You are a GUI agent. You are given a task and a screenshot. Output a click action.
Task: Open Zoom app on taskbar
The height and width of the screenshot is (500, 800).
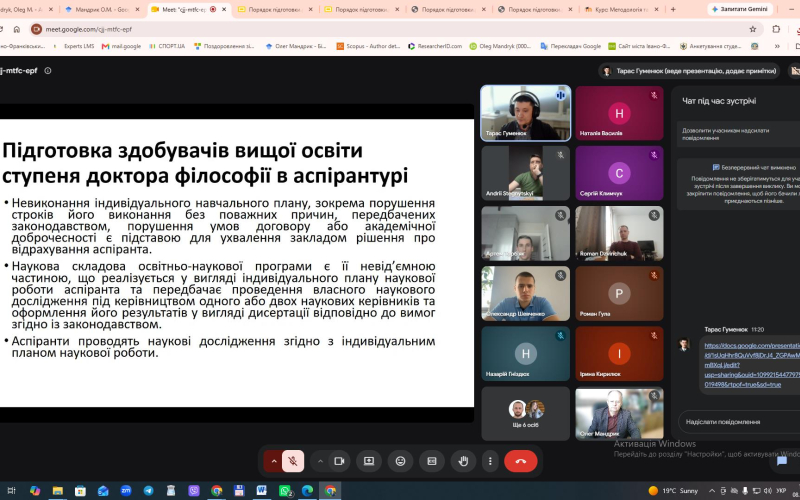126,491
